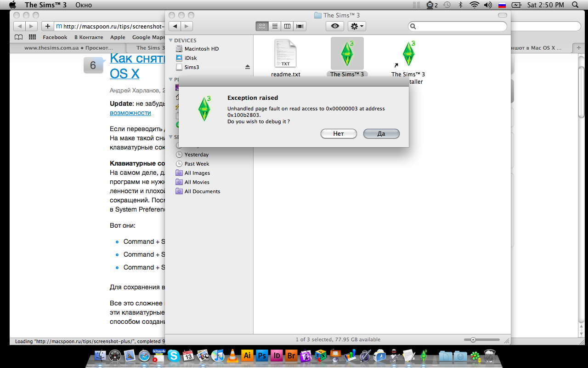Open Trash in the Dock
This screenshot has width=588, height=368.
coord(490,355)
